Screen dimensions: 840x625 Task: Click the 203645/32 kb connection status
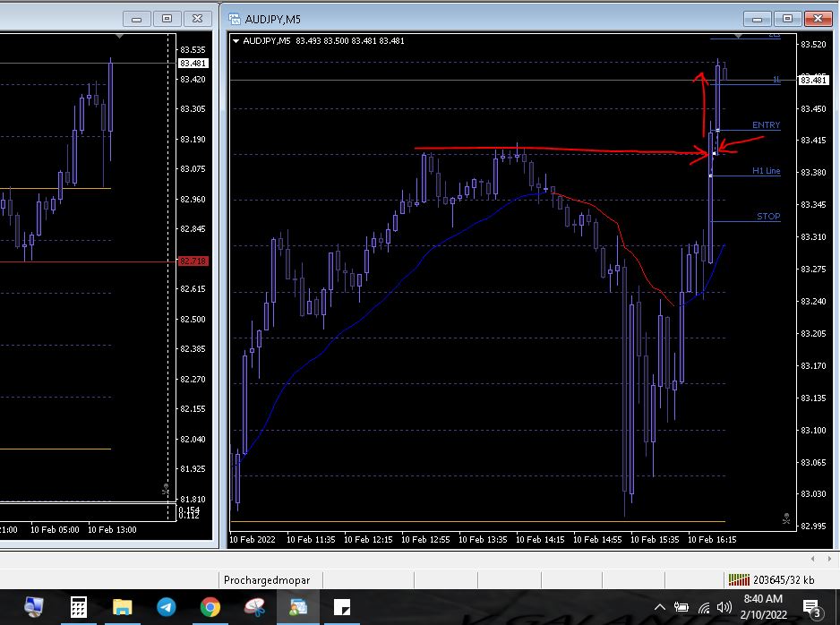(771, 580)
